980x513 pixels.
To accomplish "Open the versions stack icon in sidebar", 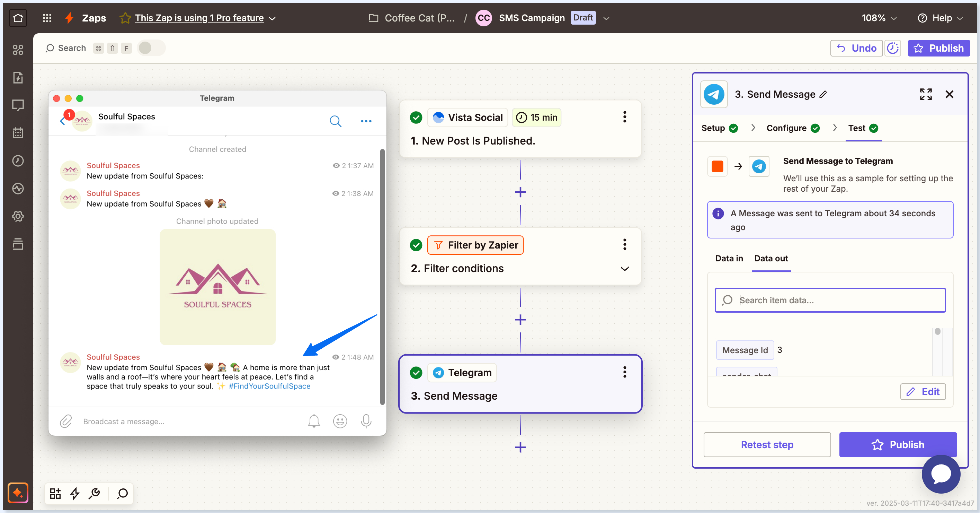I will click(18, 244).
